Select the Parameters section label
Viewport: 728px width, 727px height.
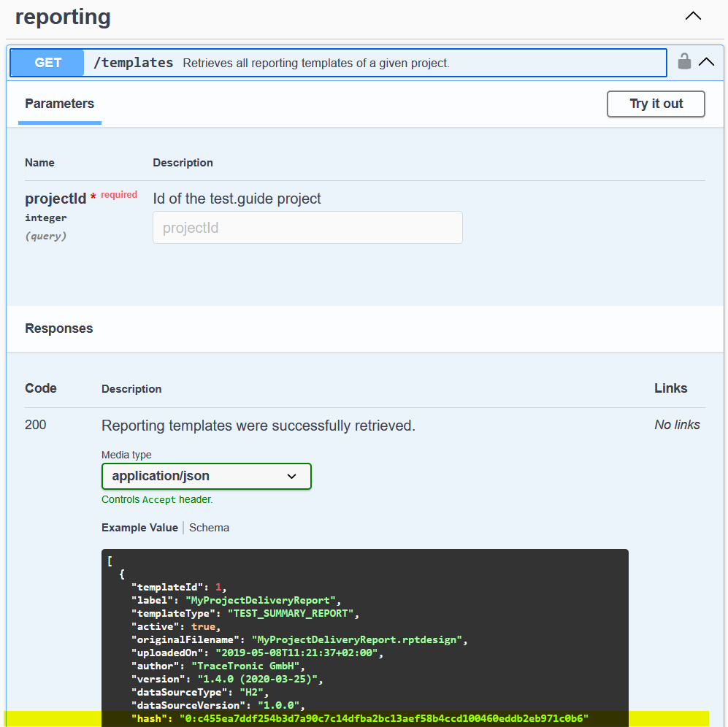click(x=59, y=104)
